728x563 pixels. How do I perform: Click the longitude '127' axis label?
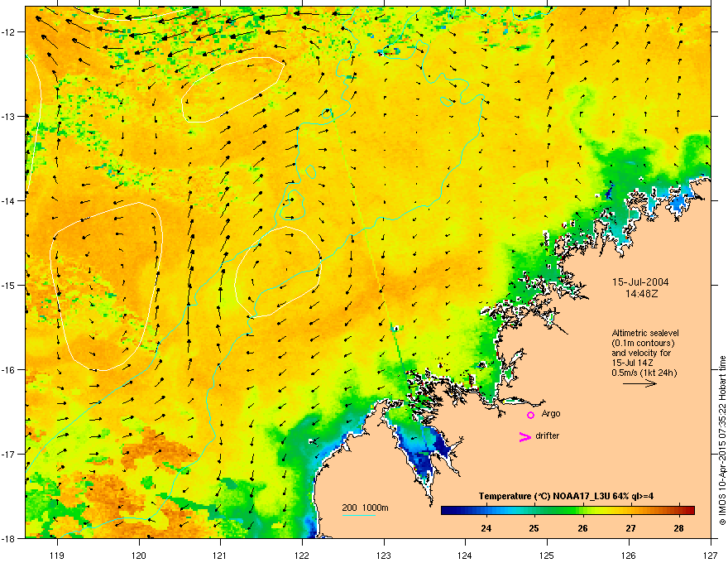click(711, 555)
